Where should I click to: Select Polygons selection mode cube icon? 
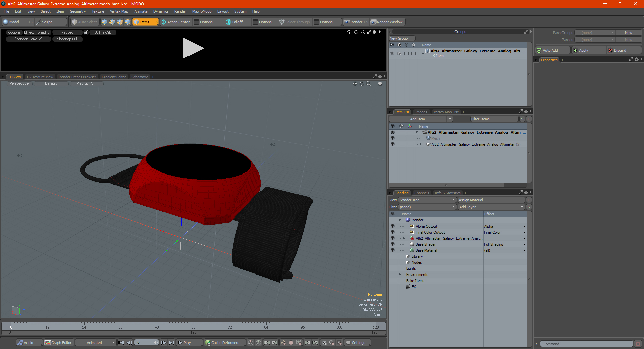pyautogui.click(x=120, y=22)
